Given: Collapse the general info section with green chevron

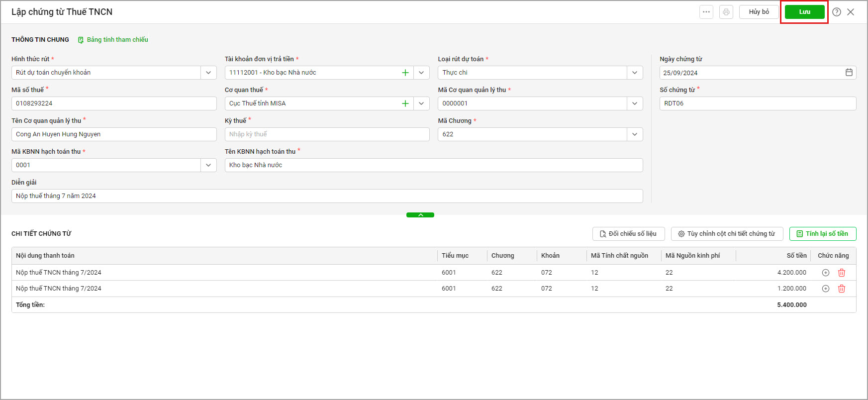Looking at the screenshot, I should coord(420,215).
